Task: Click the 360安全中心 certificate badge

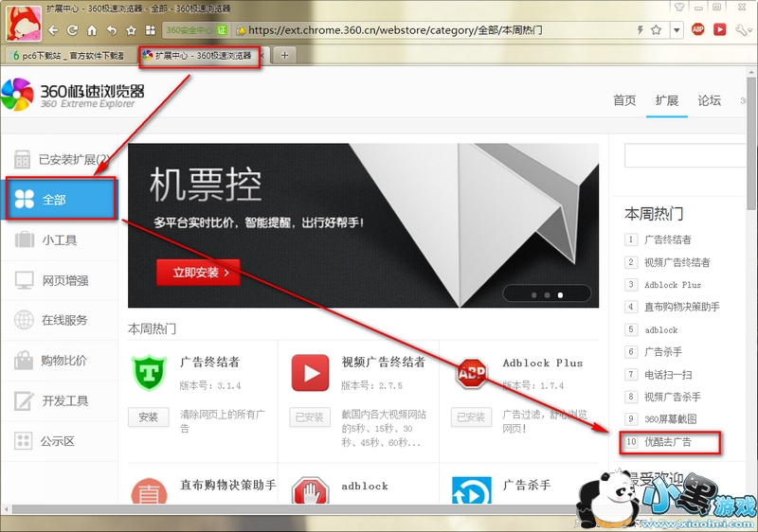Action: 196,30
